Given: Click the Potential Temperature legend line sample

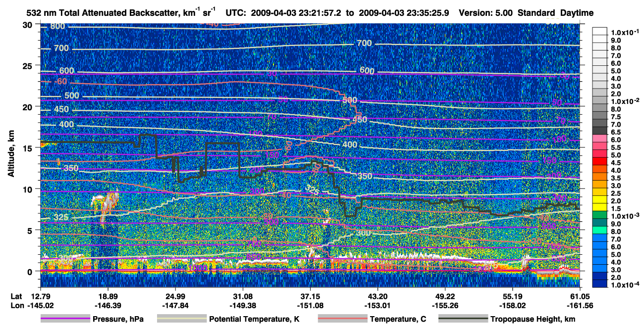Looking at the screenshot, I should [181, 319].
